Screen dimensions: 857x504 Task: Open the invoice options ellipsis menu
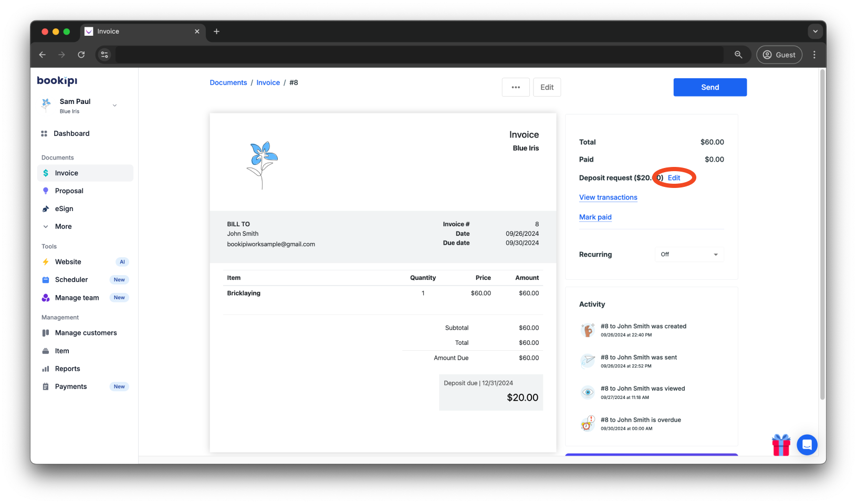point(516,87)
